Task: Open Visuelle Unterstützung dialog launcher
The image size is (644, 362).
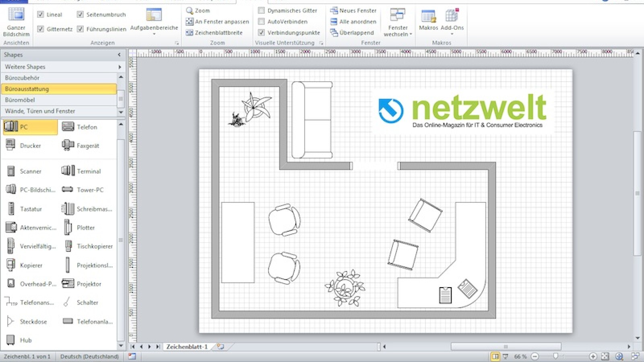Action: pos(321,43)
